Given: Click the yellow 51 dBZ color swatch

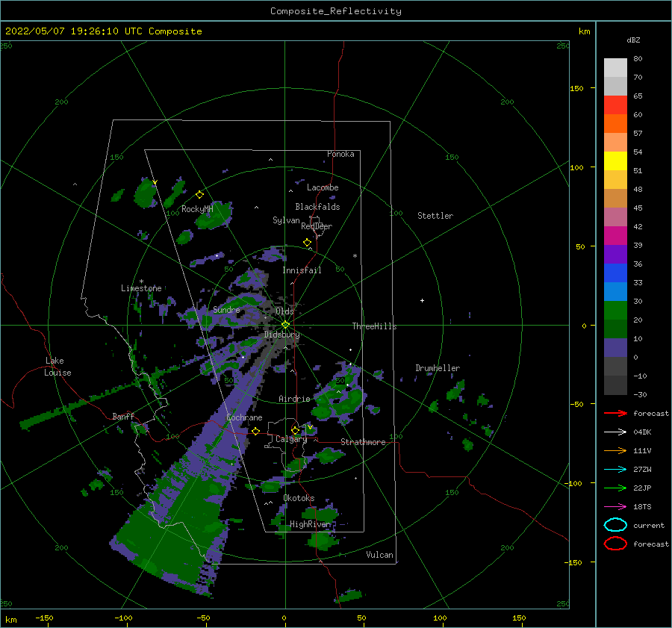Looking at the screenshot, I should (x=615, y=161).
